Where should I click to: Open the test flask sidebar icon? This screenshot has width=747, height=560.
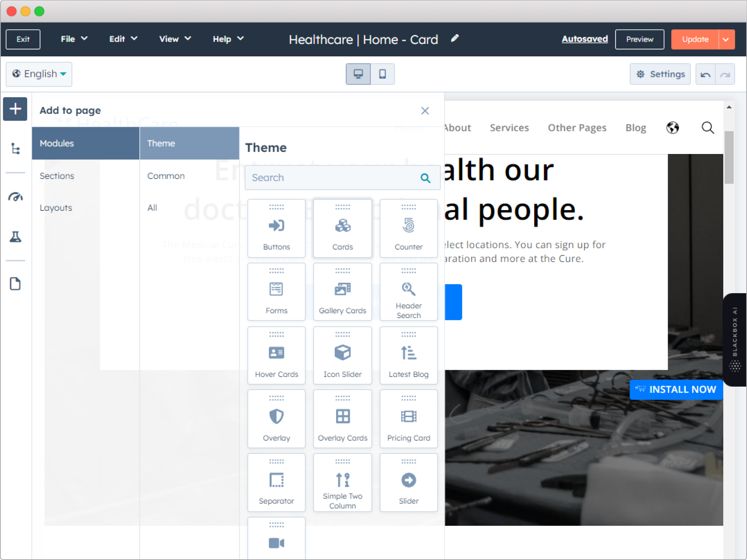pyautogui.click(x=15, y=236)
